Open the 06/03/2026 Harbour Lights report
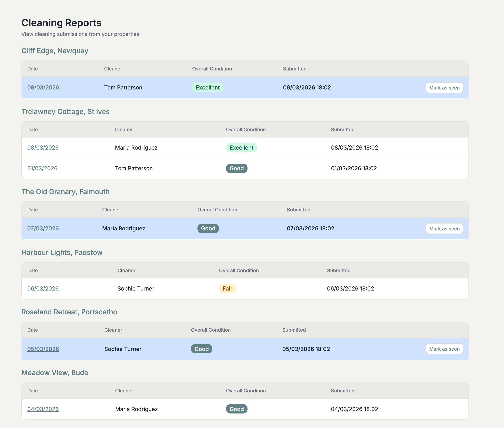The width and height of the screenshot is (504, 428). point(43,288)
